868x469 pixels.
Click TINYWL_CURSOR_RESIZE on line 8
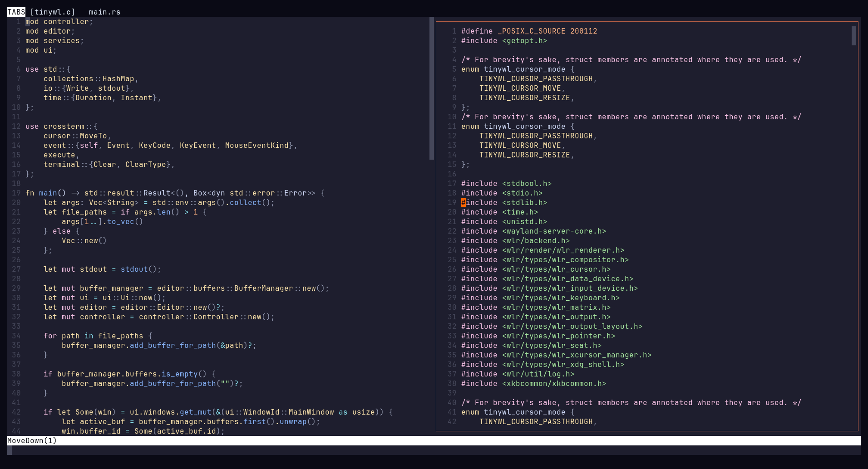(x=525, y=98)
